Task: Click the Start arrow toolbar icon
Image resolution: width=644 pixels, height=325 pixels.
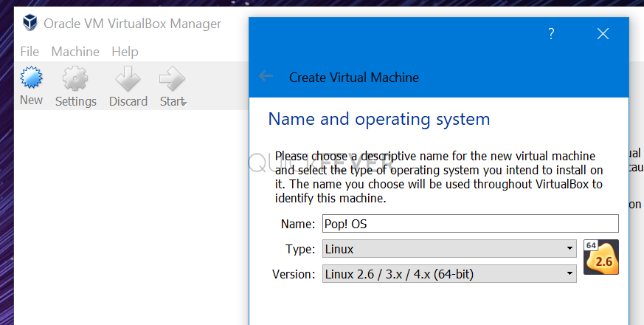Action: [x=172, y=78]
